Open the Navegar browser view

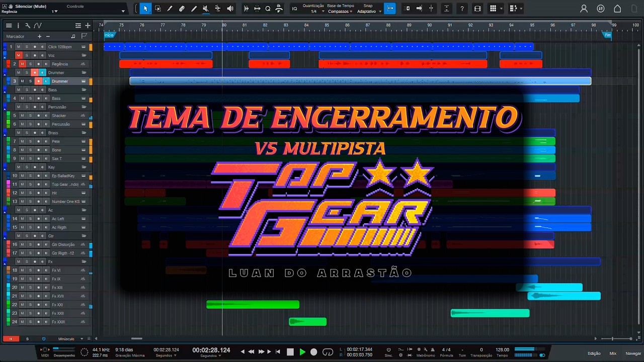(x=633, y=353)
